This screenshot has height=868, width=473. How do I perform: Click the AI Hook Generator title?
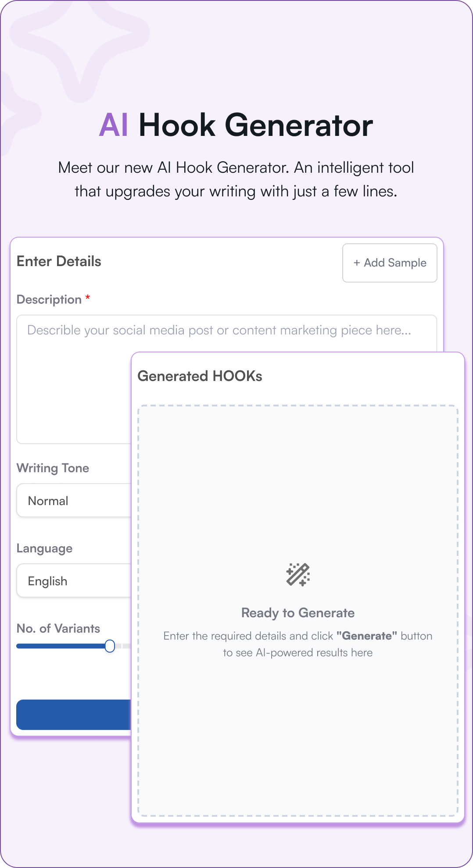[x=236, y=126]
